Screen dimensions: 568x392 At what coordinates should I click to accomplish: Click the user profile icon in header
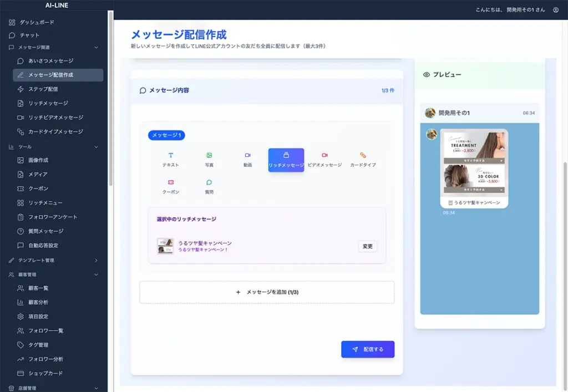[x=555, y=10]
